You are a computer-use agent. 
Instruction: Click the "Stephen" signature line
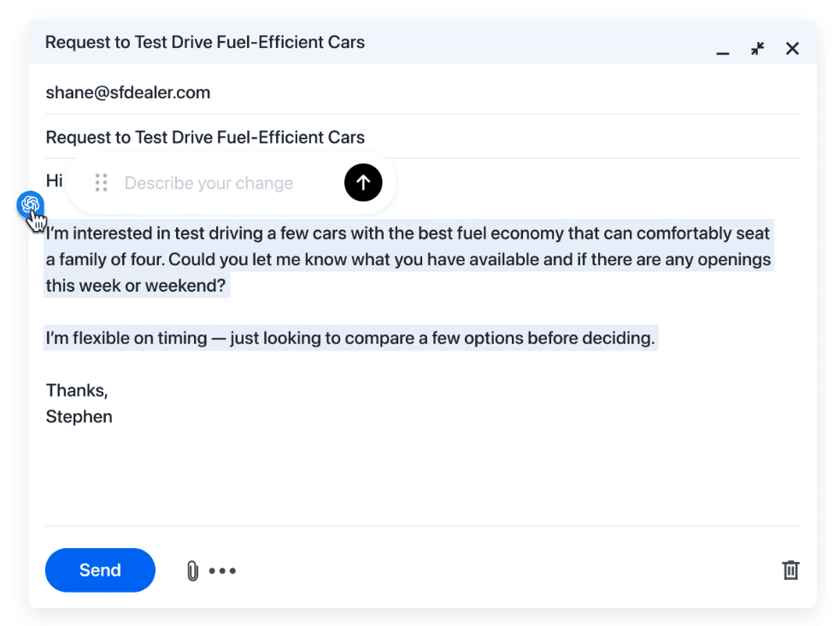[79, 417]
